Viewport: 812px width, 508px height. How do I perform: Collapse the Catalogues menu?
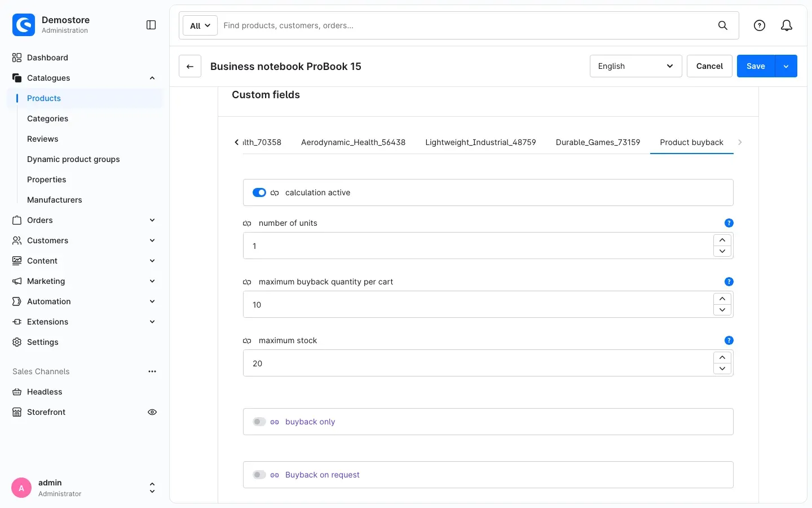(152, 78)
